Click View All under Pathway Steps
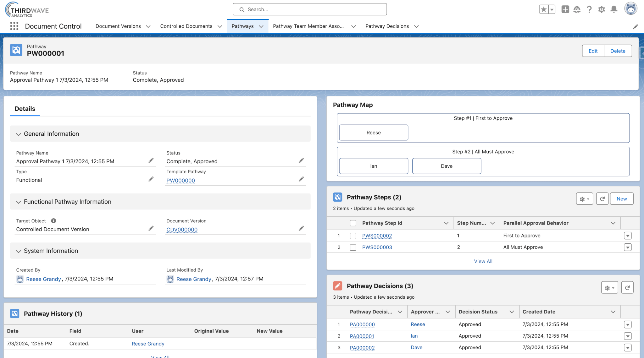Viewport: 644px width, 358px height. (x=483, y=261)
